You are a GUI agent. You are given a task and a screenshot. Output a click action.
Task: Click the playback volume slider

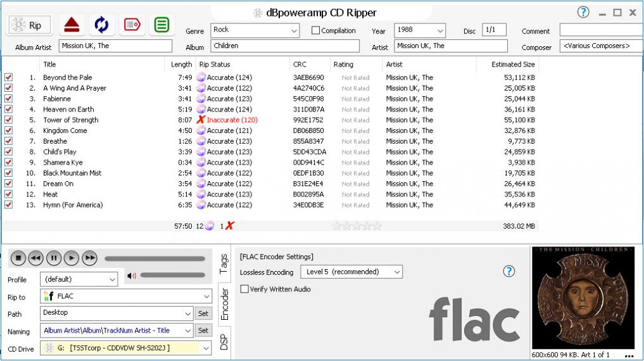tap(172, 275)
